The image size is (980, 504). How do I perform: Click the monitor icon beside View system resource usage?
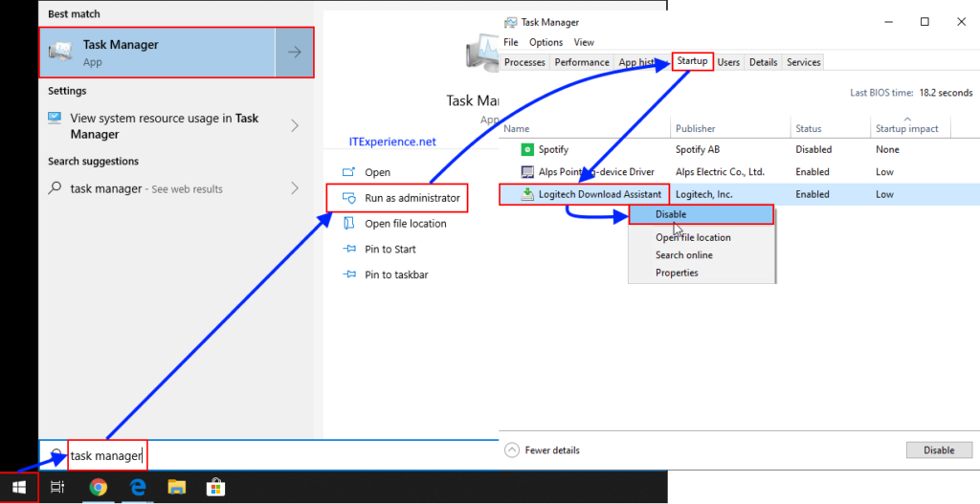pyautogui.click(x=55, y=118)
